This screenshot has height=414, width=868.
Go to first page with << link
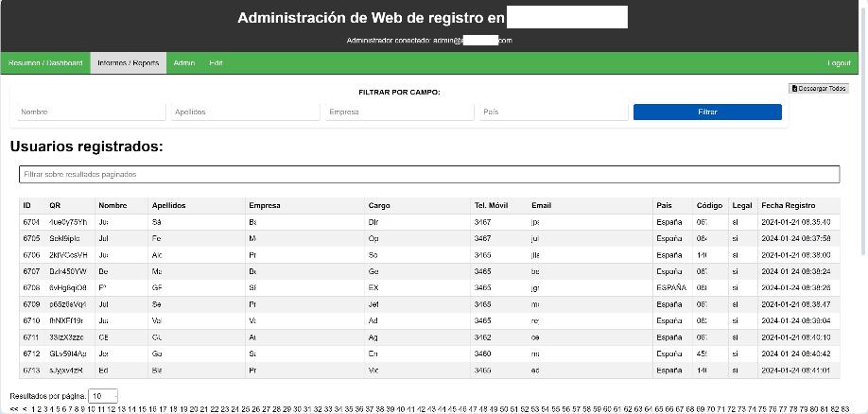point(13,409)
